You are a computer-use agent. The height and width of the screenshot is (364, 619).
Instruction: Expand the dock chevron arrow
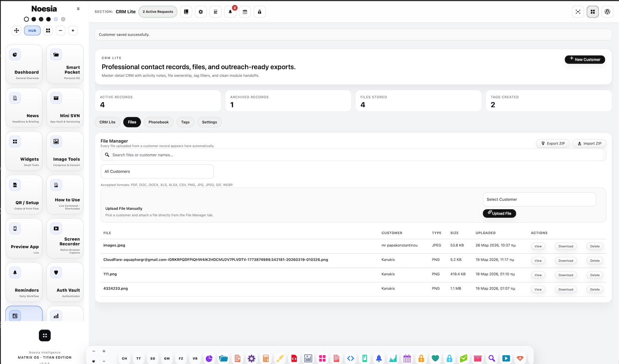coord(104,361)
